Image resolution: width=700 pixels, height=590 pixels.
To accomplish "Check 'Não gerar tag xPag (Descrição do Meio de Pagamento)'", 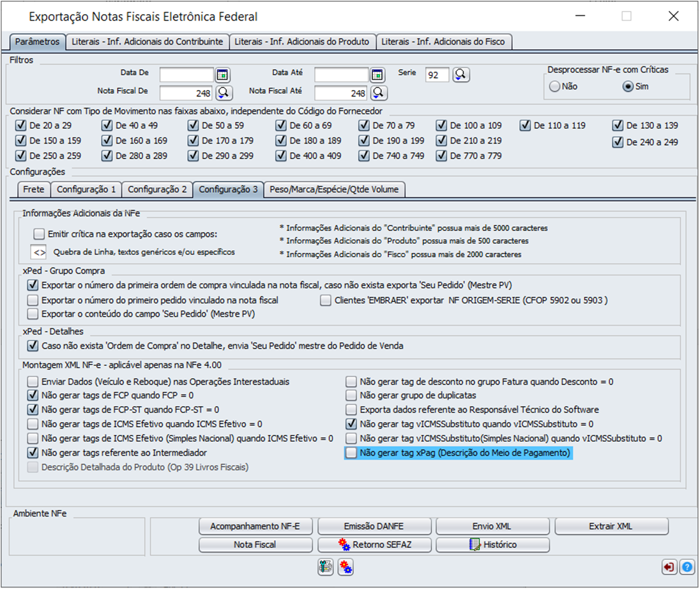I will click(351, 453).
